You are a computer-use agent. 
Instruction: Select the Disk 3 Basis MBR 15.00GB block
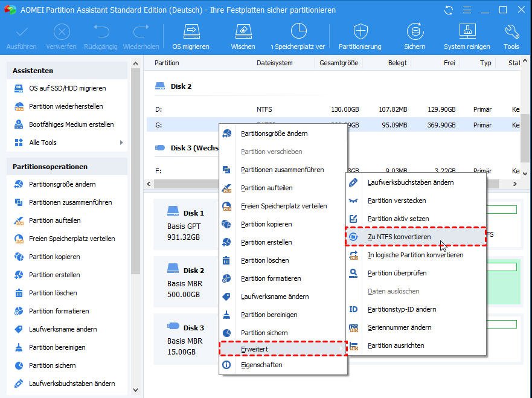186,339
